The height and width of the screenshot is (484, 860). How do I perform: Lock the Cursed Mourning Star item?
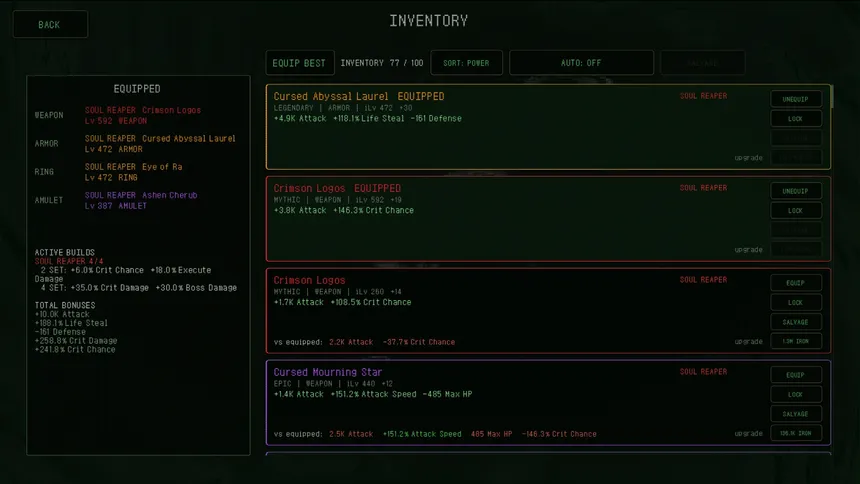pyautogui.click(x=795, y=395)
